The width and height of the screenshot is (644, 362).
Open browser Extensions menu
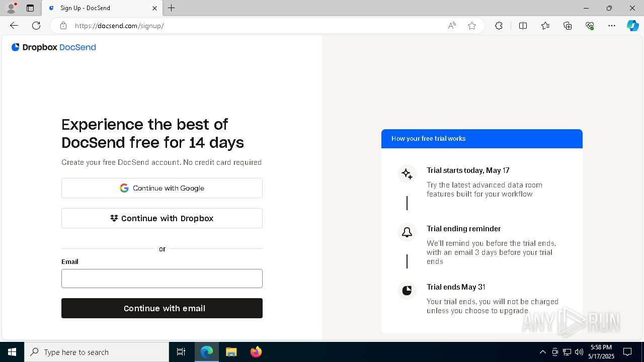(x=499, y=26)
